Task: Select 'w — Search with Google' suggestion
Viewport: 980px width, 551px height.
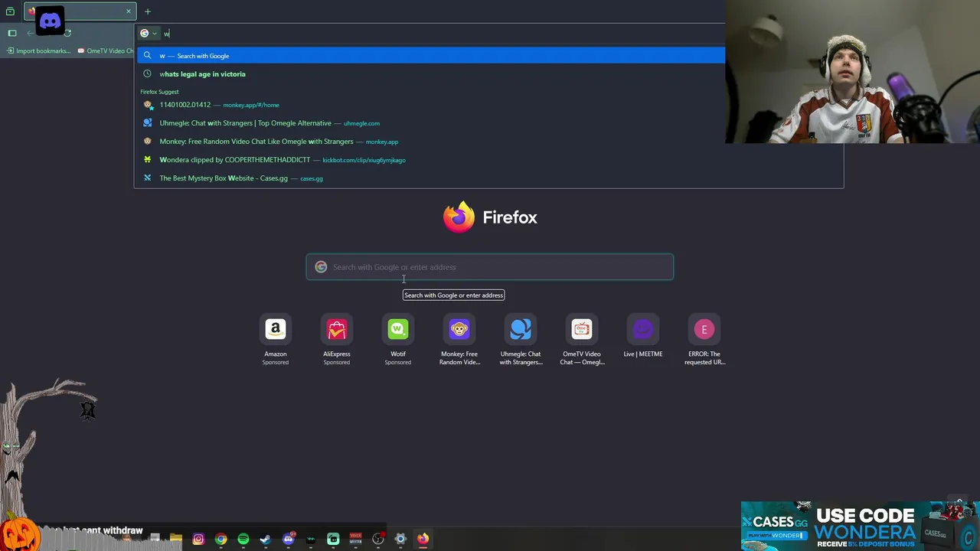Action: (431, 56)
